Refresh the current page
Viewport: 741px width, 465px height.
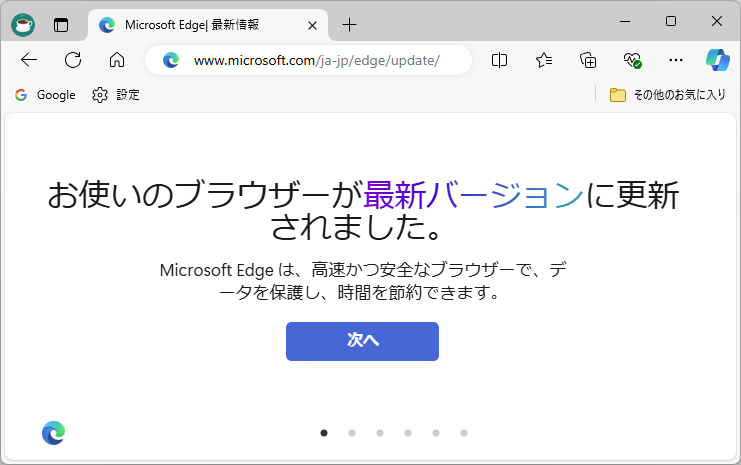72,60
